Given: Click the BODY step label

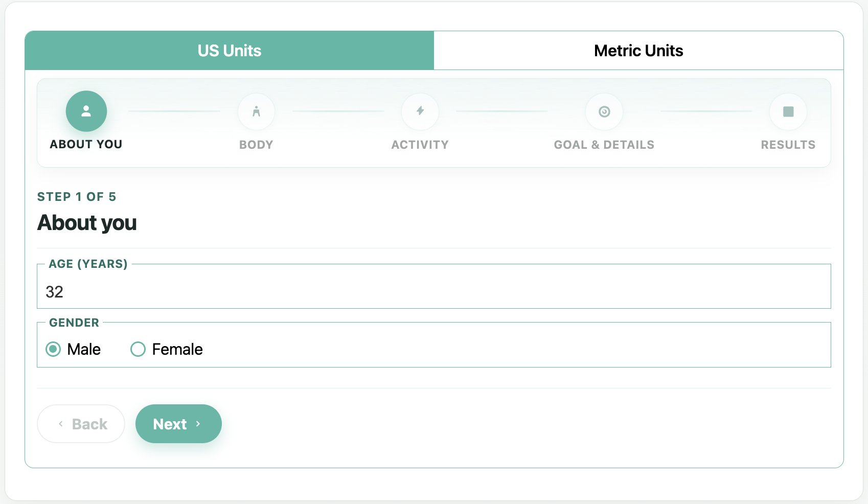Looking at the screenshot, I should [256, 145].
